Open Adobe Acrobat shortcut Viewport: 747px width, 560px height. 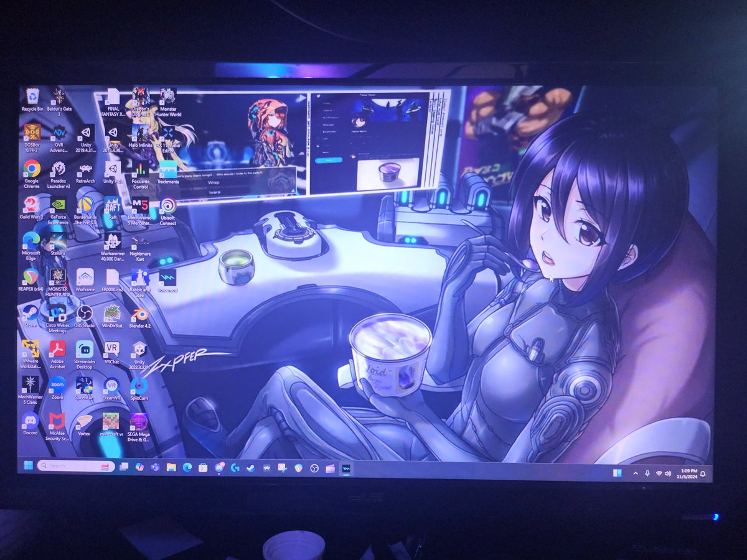[57, 355]
